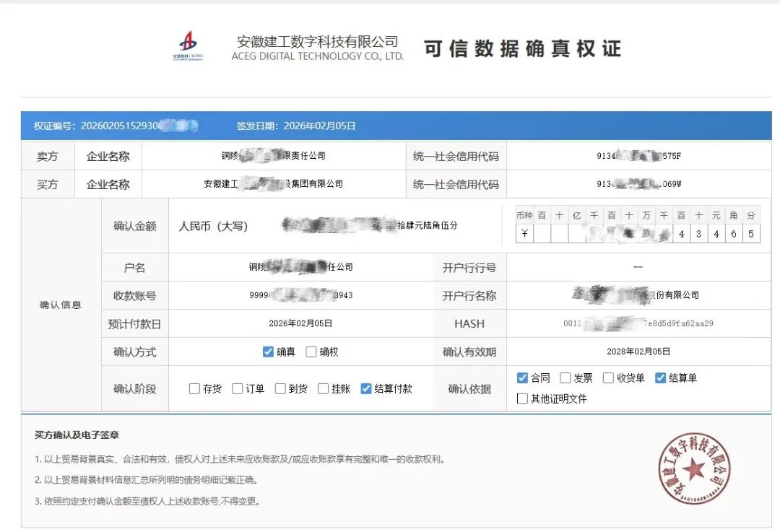This screenshot has height=532, width=780.
Task: Click the red company seal stamp
Action: (x=693, y=470)
